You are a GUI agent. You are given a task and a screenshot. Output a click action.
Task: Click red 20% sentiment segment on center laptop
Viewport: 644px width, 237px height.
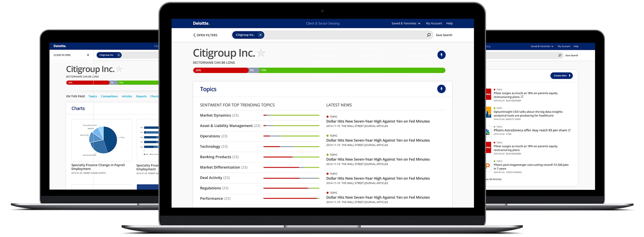point(221,70)
